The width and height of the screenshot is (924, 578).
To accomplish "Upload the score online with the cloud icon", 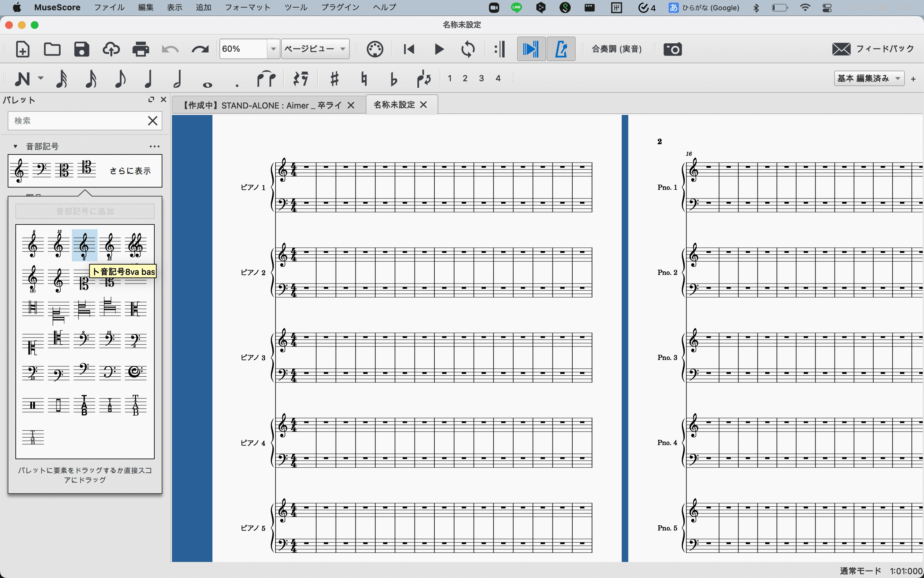I will coord(111,49).
